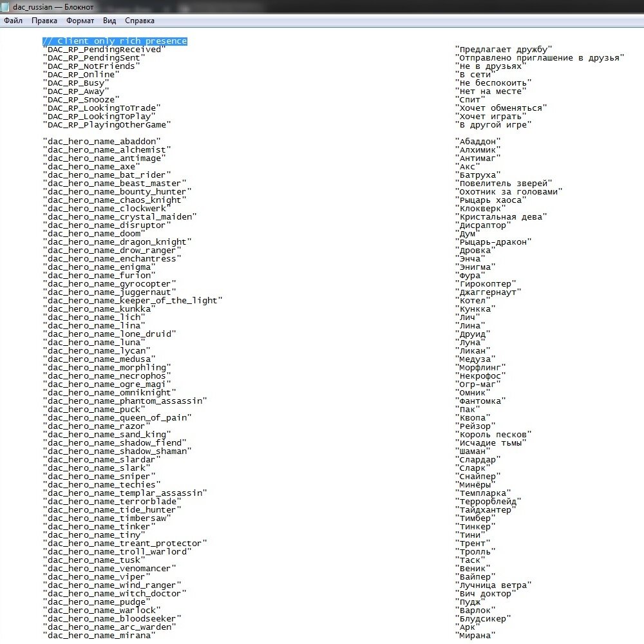Click the "Веник" translation

pos(473,569)
